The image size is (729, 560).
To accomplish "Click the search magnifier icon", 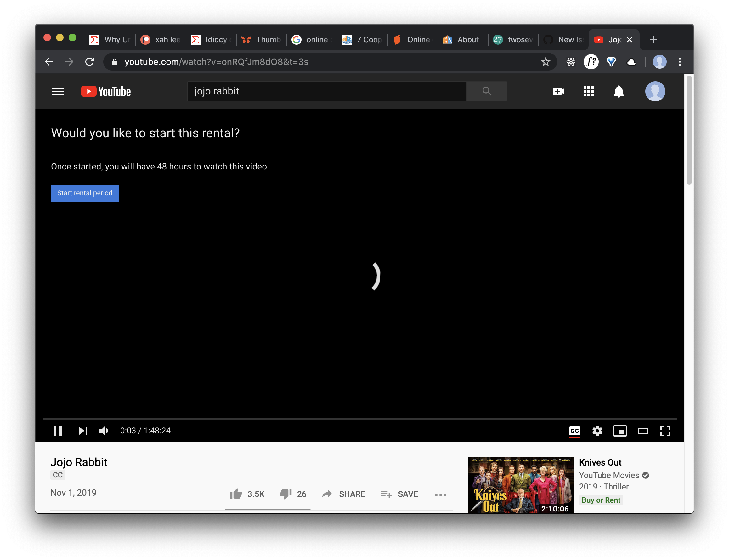I will click(x=486, y=91).
